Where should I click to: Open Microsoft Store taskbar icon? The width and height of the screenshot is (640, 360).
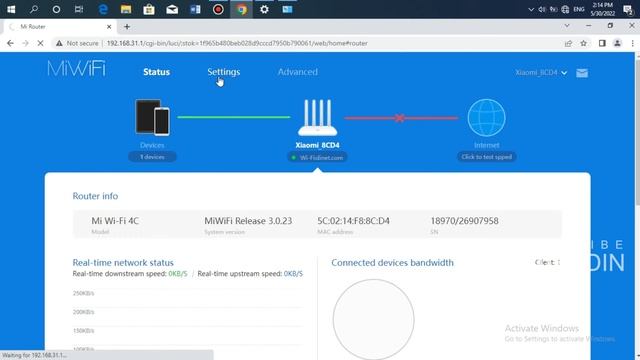tap(149, 9)
